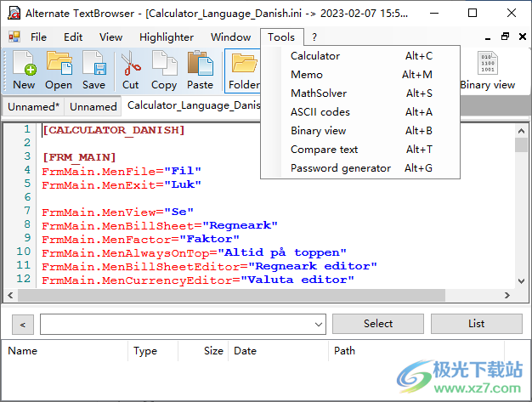Screen dimensions: 532x402
Task: Click line FrmMain.MenBillSheetEditor="Regneark editor"
Action: (x=209, y=266)
